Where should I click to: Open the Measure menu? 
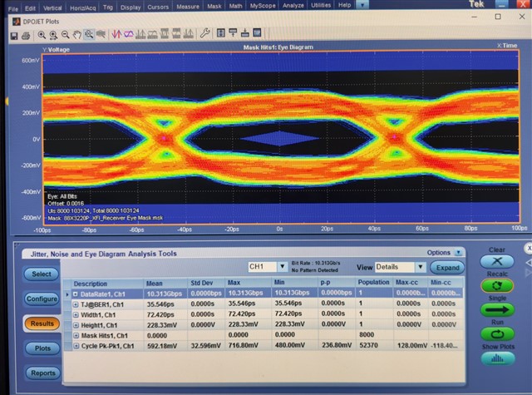click(188, 7)
